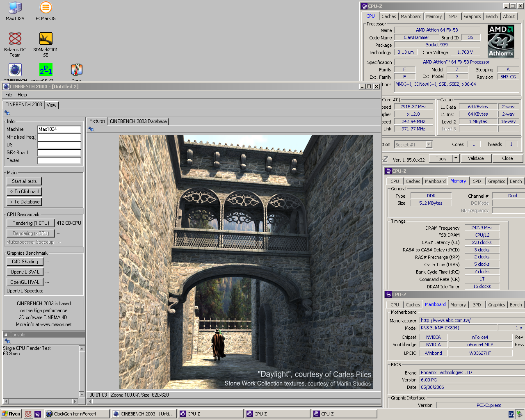The height and width of the screenshot is (420, 525).
Task: Run OpenGL SW-L benchmark
Action: [25, 272]
